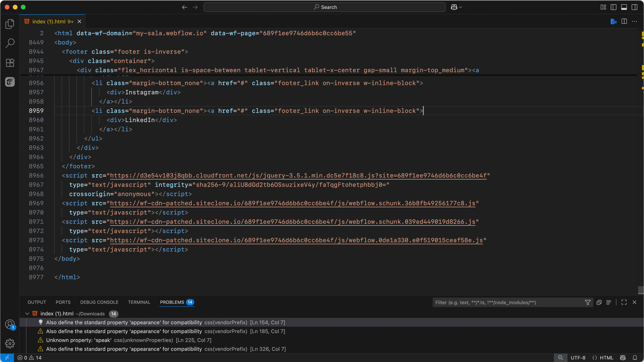
Task: Open the Explorer view in activity bar
Action: tap(10, 24)
